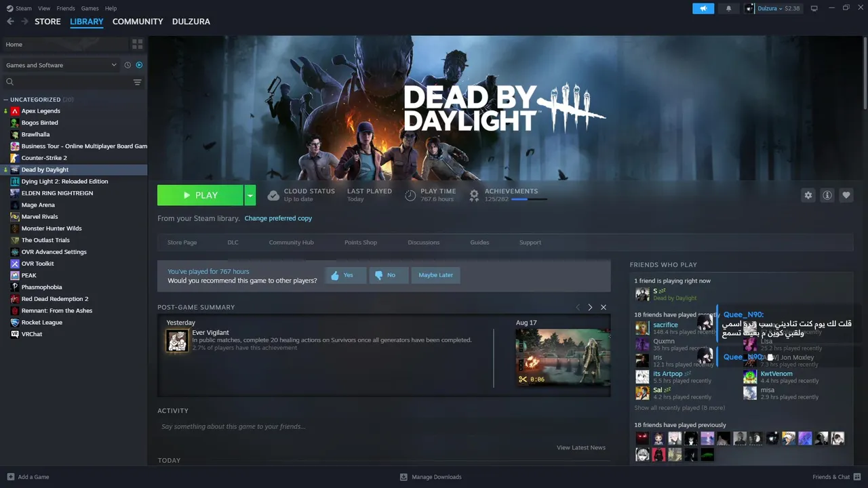Open game information icon

point(827,195)
